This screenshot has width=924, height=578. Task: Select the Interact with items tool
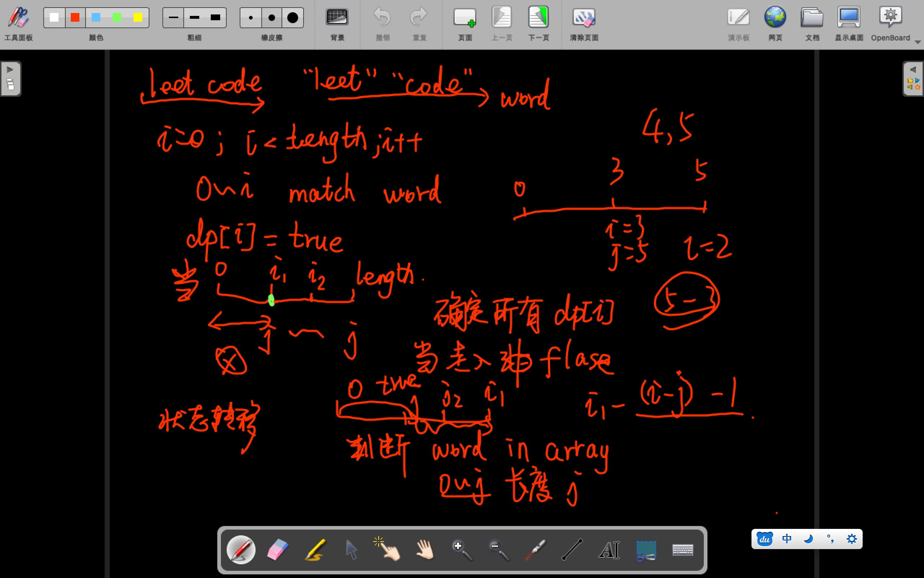tap(387, 549)
